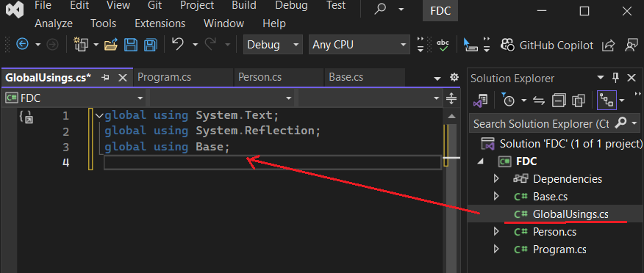Click the Open File folder icon
Image resolution: width=644 pixels, height=273 pixels.
111,45
